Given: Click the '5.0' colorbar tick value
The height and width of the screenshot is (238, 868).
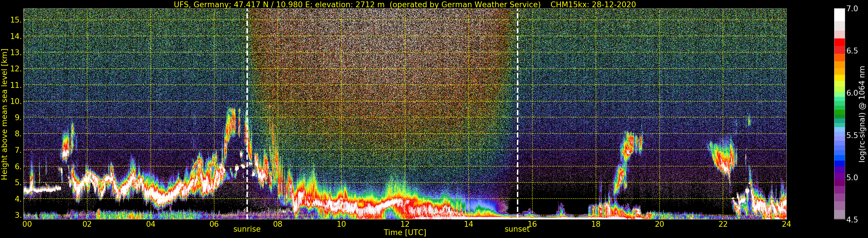Looking at the screenshot, I should tap(852, 177).
